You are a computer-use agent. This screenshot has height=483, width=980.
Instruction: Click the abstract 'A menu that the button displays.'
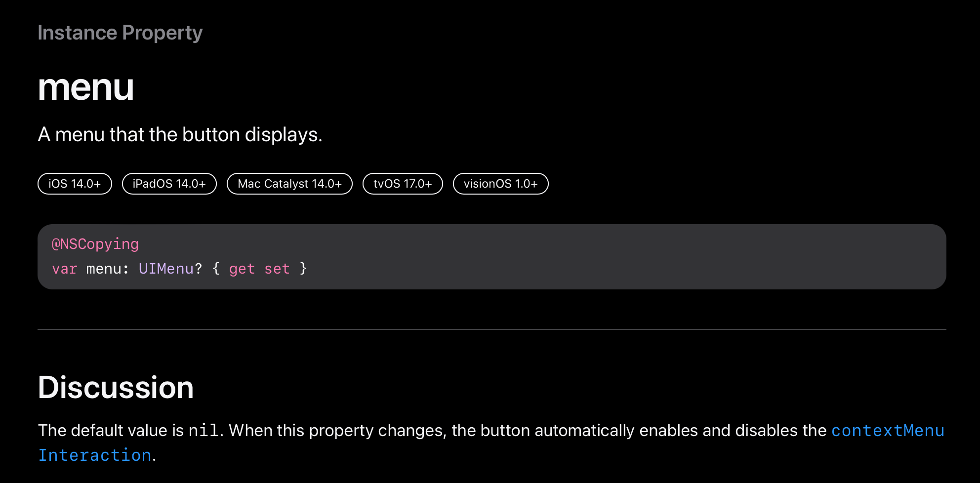click(180, 134)
